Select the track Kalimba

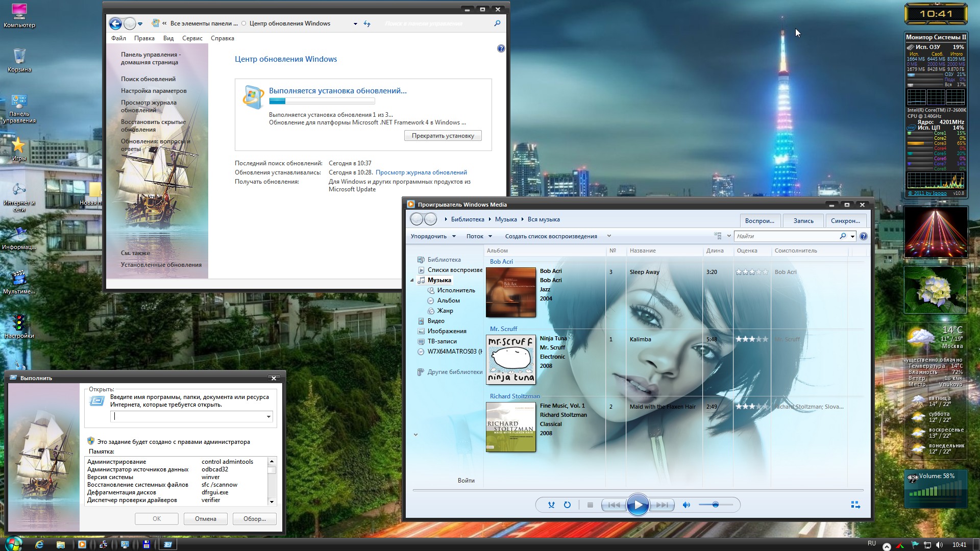[640, 339]
